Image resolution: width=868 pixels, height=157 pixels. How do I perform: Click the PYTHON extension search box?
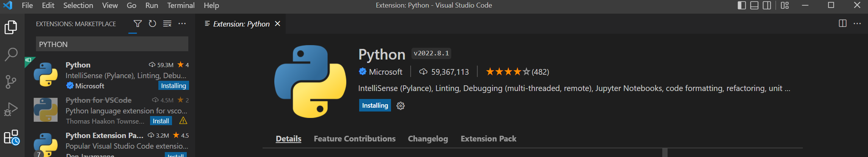point(112,44)
